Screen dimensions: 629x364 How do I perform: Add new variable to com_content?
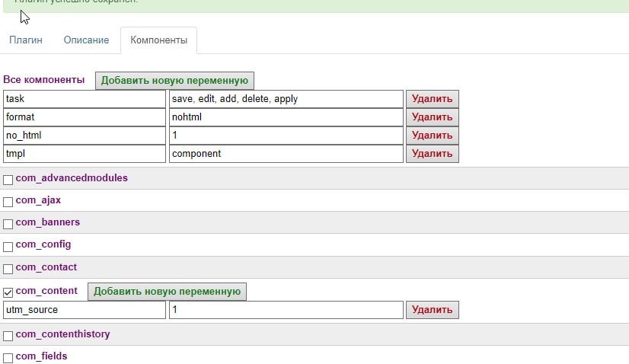coord(168,291)
